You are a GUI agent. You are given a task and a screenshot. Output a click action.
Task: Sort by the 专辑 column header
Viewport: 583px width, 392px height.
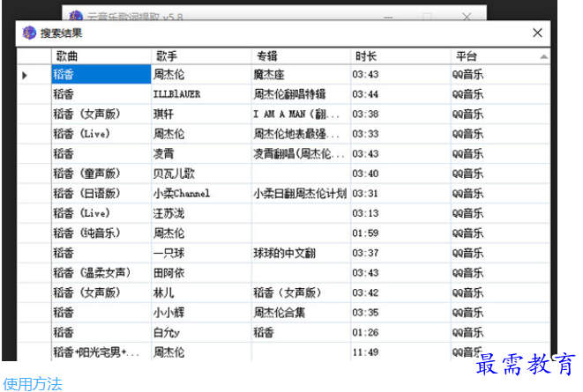tap(301, 56)
